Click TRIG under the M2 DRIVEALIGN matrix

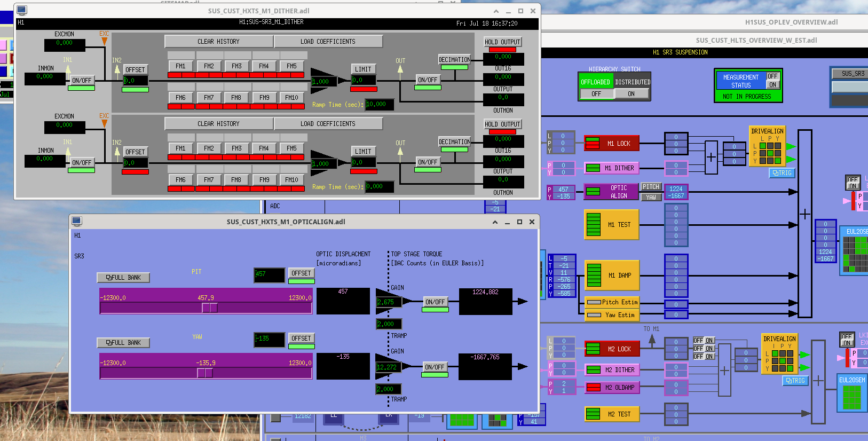795,381
